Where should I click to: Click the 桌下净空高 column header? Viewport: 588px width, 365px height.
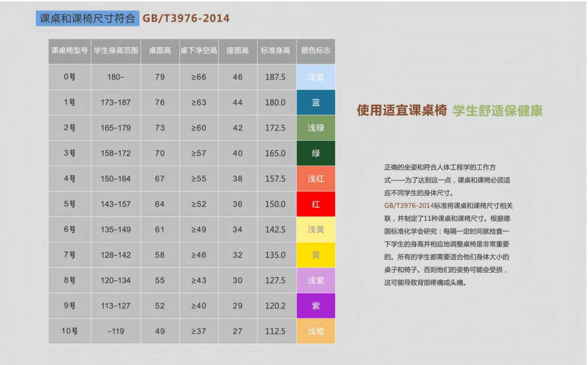coord(199,51)
